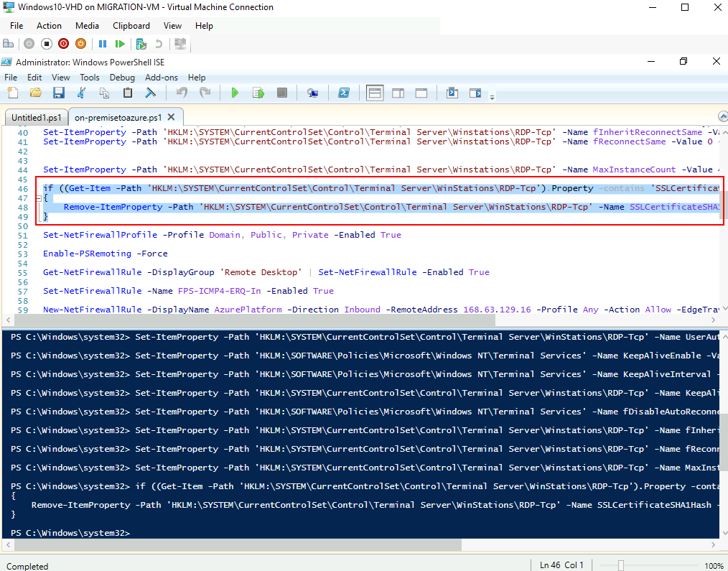Cut selection with scissors icon
Image resolution: width=728 pixels, height=571 pixels.
[82, 93]
